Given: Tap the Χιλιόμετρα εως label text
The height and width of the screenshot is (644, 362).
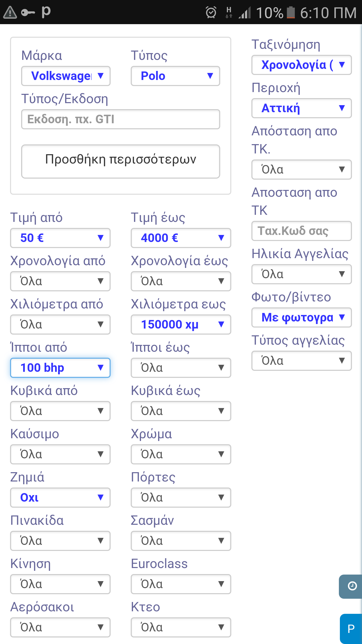Looking at the screenshot, I should 178,304.
